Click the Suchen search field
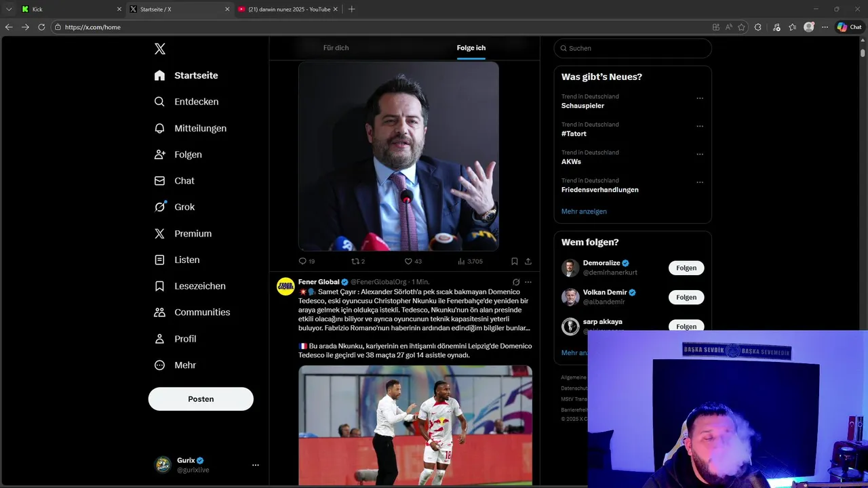This screenshot has height=488, width=868. point(633,48)
